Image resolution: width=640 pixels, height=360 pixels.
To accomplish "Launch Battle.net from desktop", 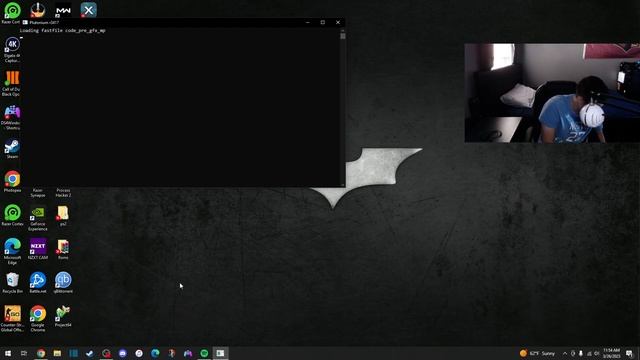I will [38, 282].
